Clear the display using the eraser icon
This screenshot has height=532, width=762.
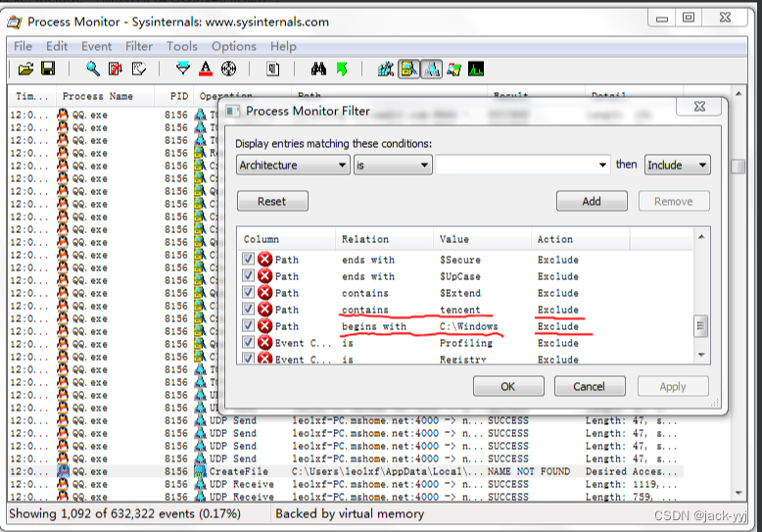139,69
